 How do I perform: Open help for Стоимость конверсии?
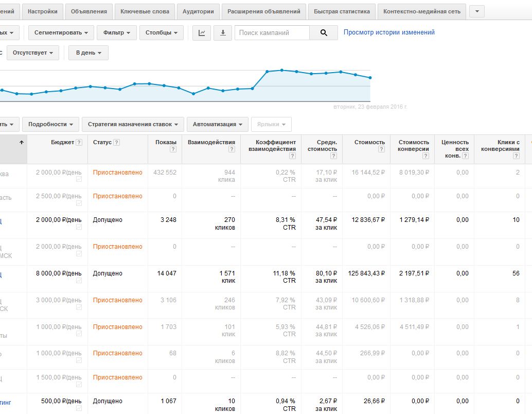point(426,156)
